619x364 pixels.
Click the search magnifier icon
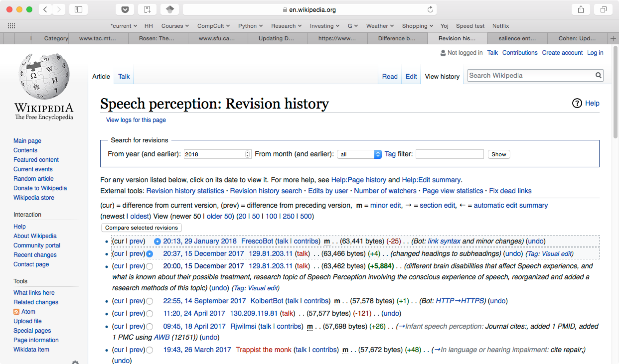pos(598,75)
